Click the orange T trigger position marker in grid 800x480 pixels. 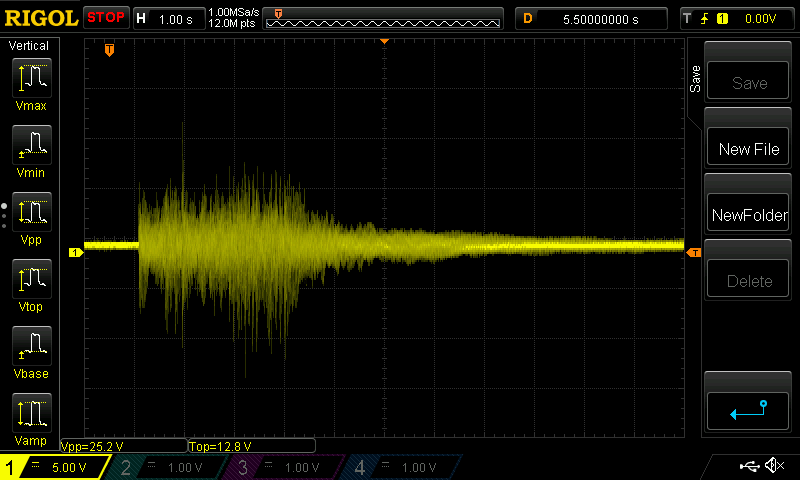tap(109, 50)
